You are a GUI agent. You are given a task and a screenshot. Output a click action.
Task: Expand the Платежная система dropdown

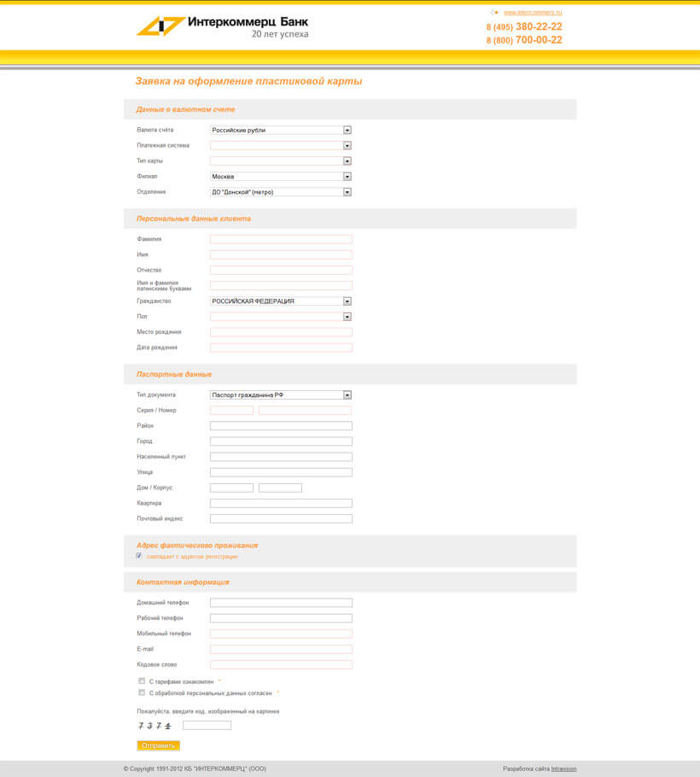[x=281, y=145]
